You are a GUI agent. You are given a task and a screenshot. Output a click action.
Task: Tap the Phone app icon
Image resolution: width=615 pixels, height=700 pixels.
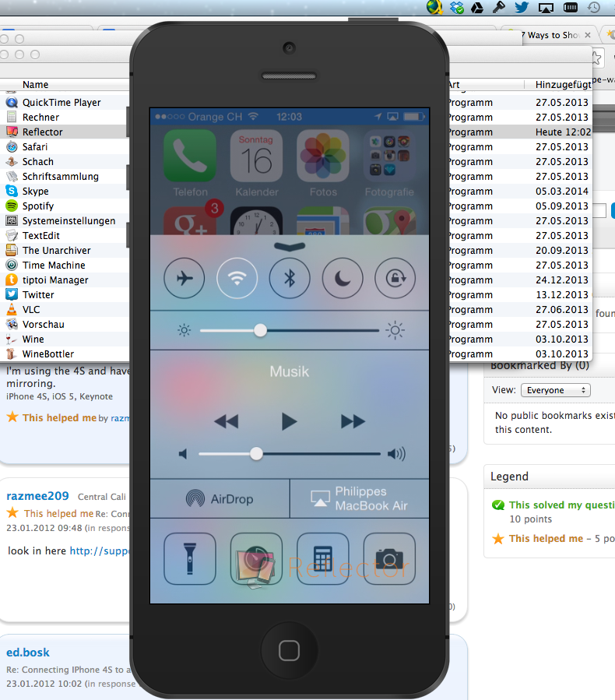[x=190, y=156]
